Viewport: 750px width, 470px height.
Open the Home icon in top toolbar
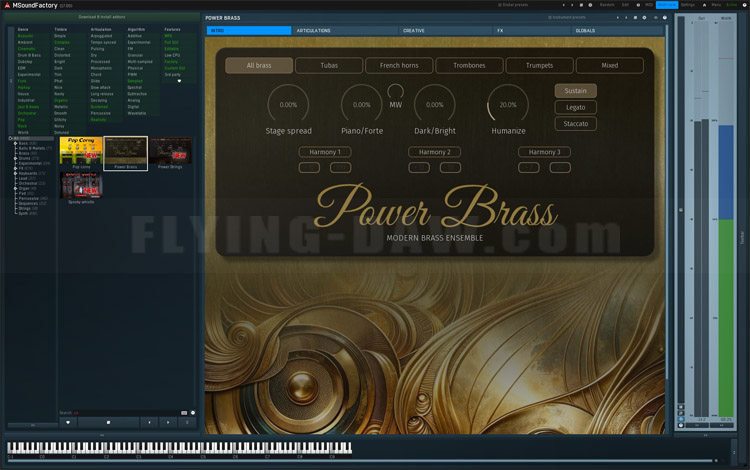(x=704, y=5)
